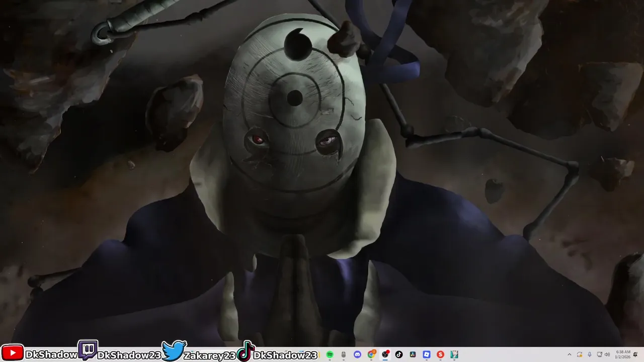
Task: Open the volume tray icon
Action: point(607,354)
